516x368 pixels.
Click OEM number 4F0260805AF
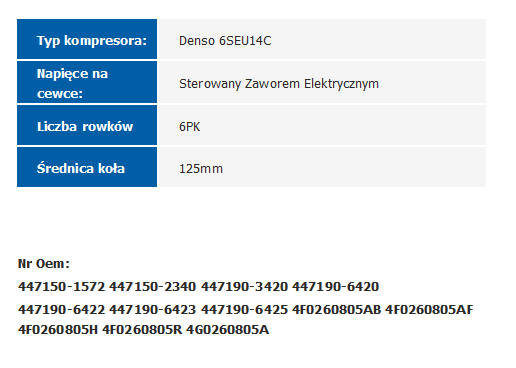[x=429, y=310]
